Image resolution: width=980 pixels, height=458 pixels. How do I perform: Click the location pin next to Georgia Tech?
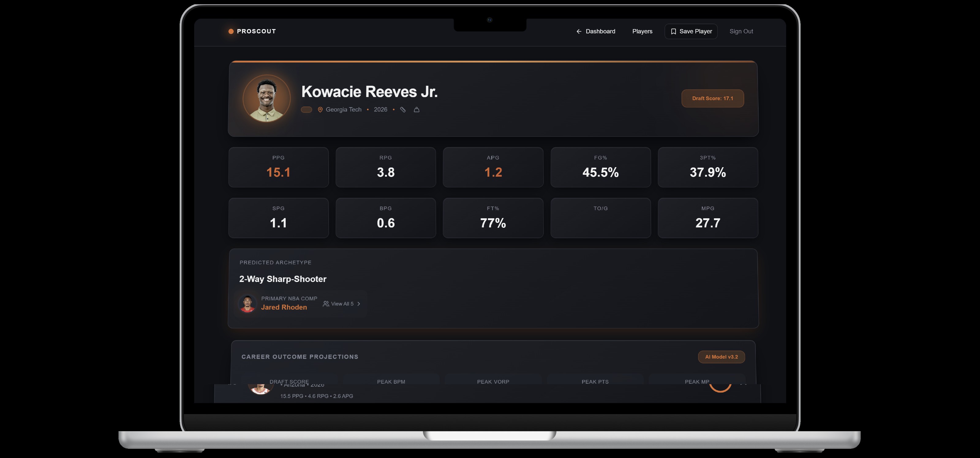(x=320, y=110)
